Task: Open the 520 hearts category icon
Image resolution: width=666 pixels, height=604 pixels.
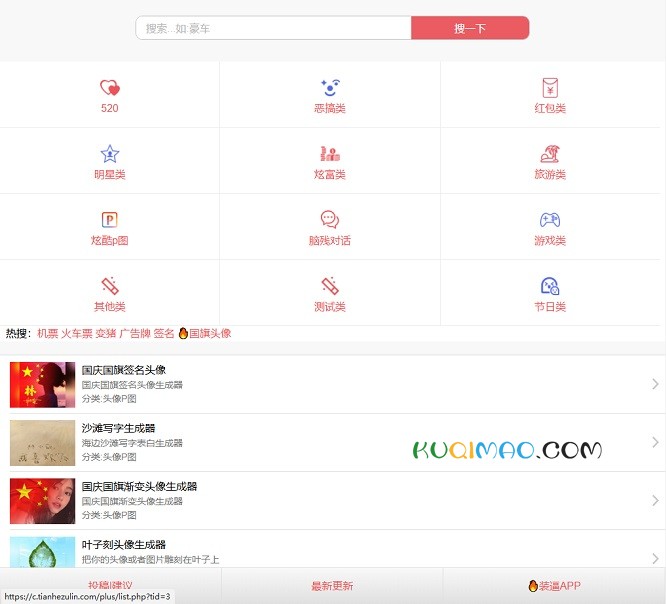Action: [x=110, y=88]
